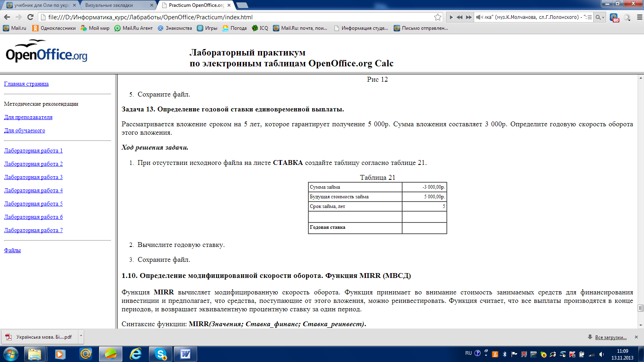Open downloaded 'Українська мова. Бі....pdf' file

(x=40, y=337)
